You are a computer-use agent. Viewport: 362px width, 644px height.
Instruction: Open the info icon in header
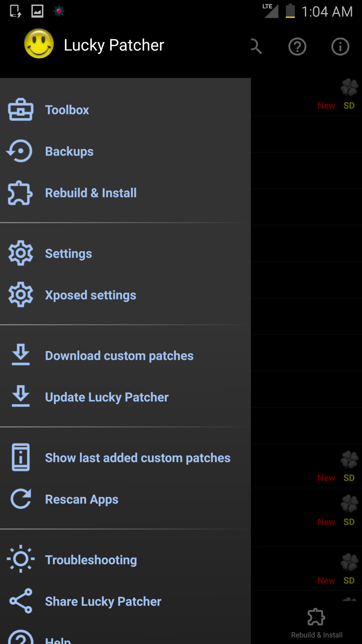click(x=340, y=47)
